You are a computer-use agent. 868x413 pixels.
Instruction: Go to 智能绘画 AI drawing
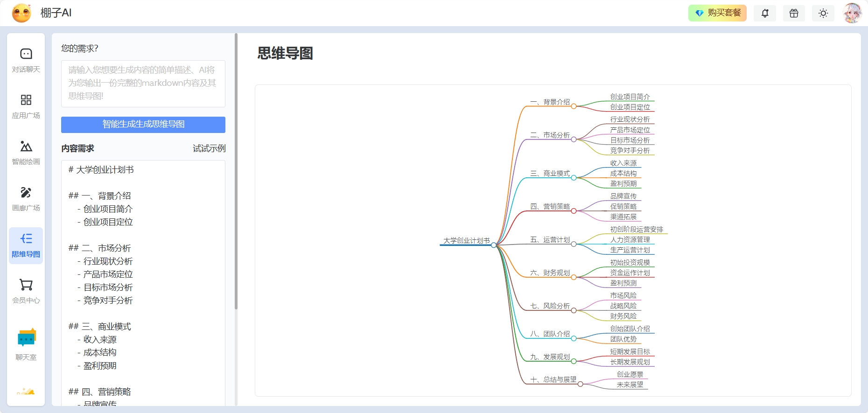[26, 153]
